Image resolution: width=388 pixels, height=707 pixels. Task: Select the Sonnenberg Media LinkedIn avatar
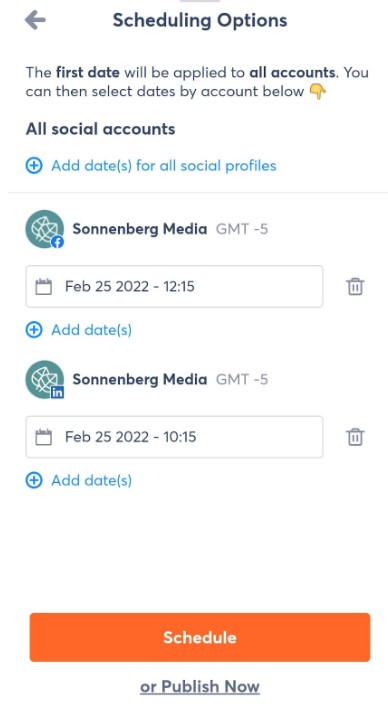44,380
